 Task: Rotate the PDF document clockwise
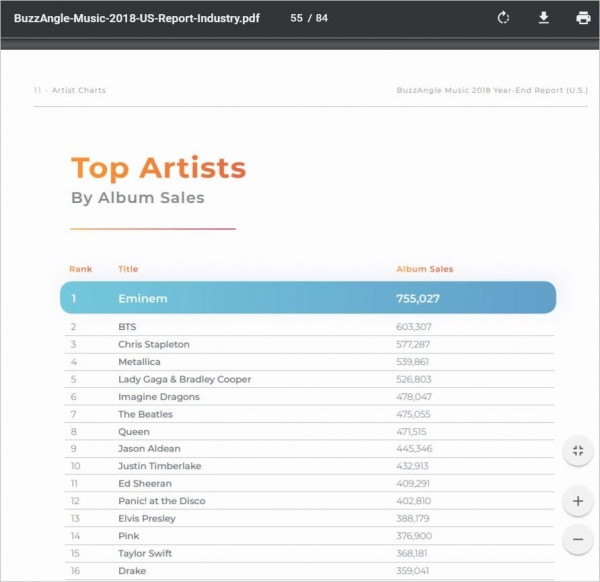tap(504, 18)
